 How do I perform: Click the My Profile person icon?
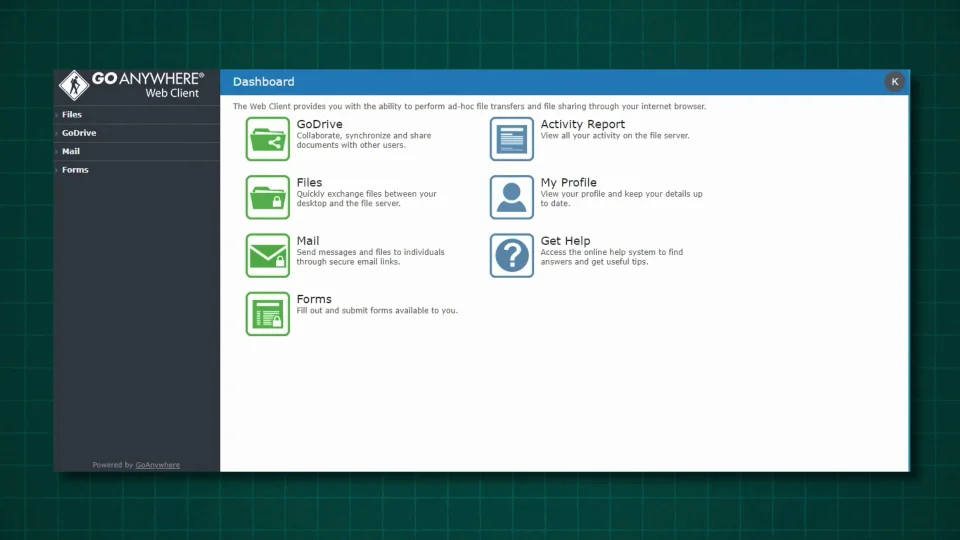point(512,197)
